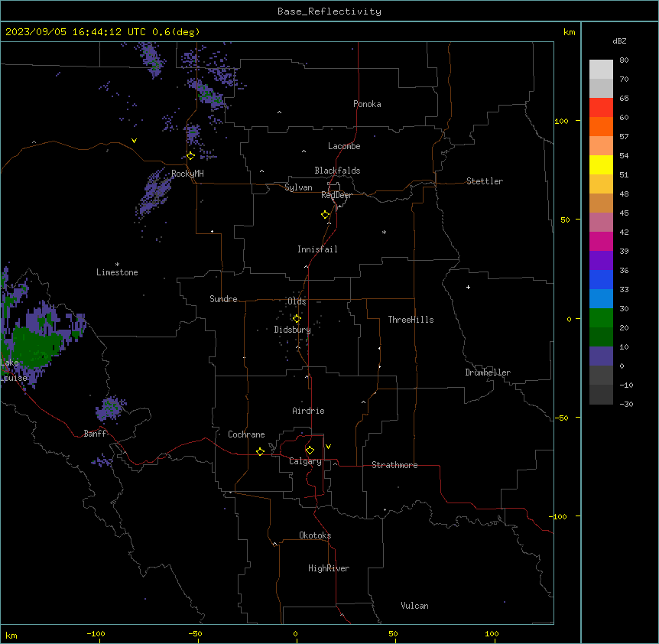Viewport: 659px width, 644px height.
Task: Click the Sundre label
Action: point(223,299)
